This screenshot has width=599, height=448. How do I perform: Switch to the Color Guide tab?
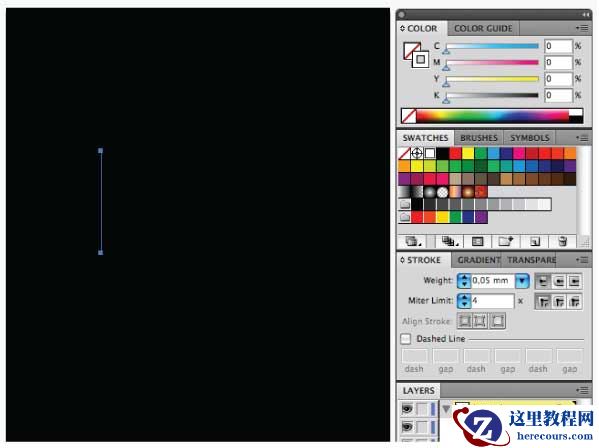tap(483, 29)
